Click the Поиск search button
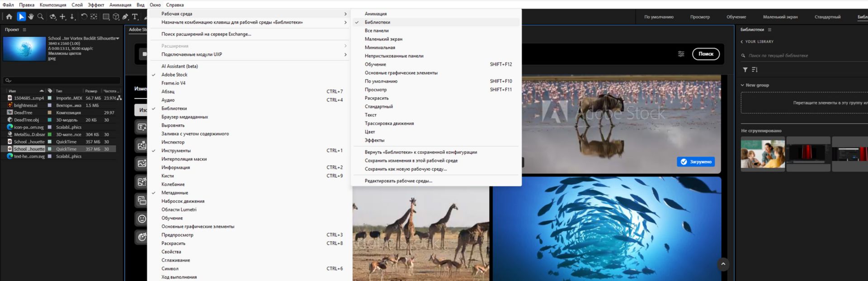 click(706, 54)
